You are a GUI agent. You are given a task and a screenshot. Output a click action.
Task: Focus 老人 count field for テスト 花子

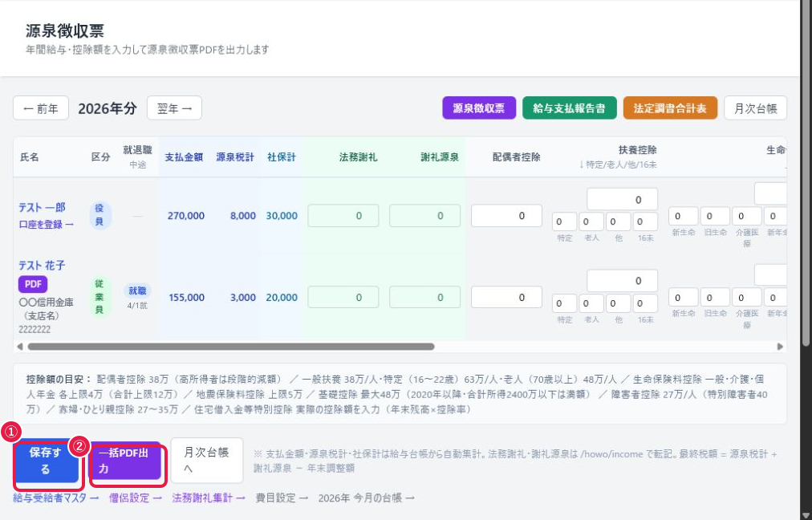pyautogui.click(x=591, y=303)
